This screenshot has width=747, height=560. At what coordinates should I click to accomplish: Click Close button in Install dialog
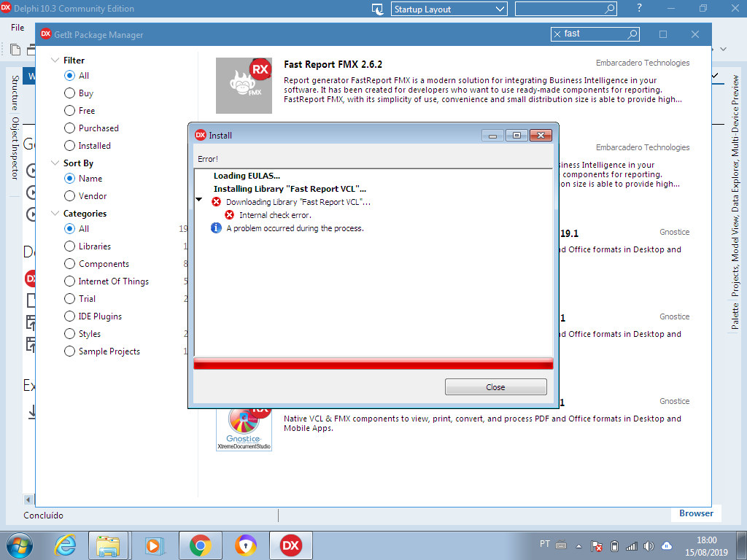(495, 386)
